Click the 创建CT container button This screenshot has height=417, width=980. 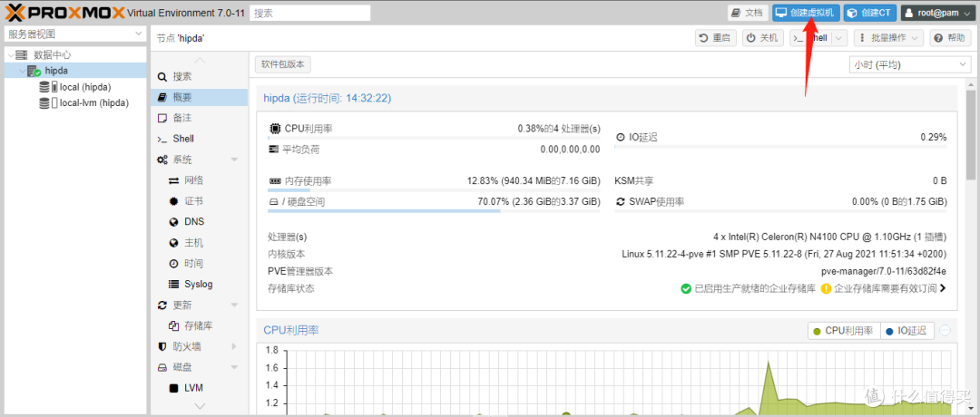click(868, 13)
